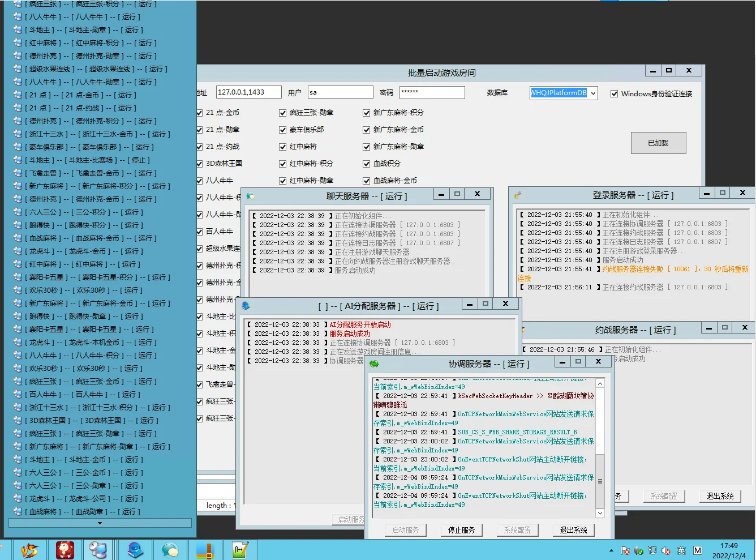This screenshot has height=560, width=756.
Task: Click the 已加载 button
Action: 658,143
